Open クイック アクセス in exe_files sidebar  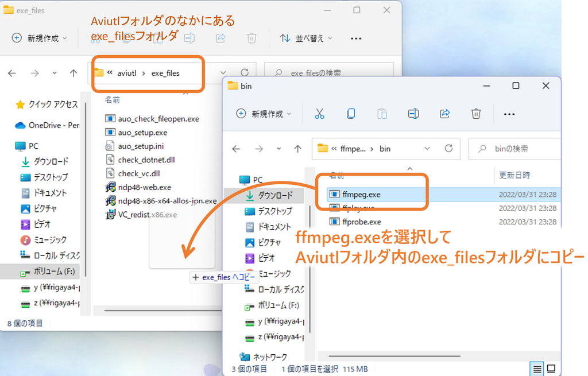47,104
